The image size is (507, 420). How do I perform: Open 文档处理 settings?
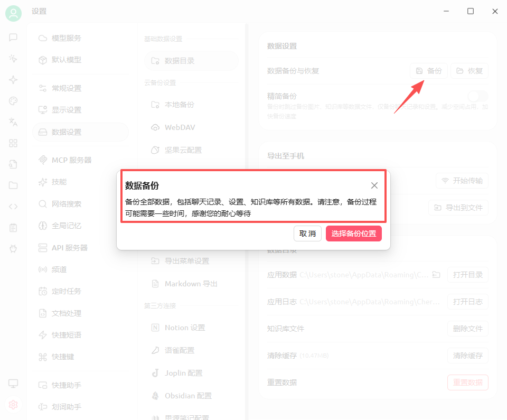click(x=81, y=313)
